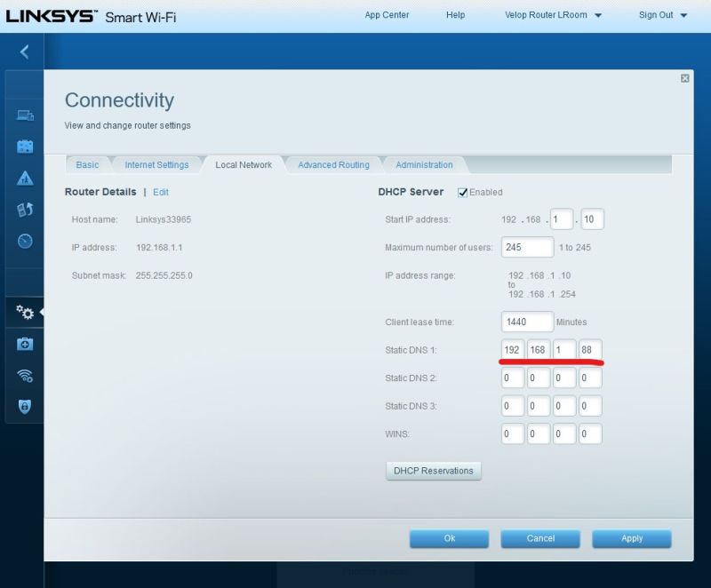The height and width of the screenshot is (588, 711).
Task: Toggle the DHCP Server Enabled checkbox
Action: [x=464, y=192]
